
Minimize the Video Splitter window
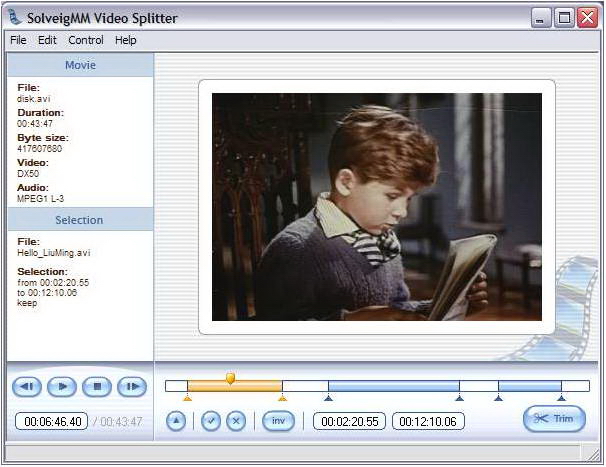[x=541, y=18]
